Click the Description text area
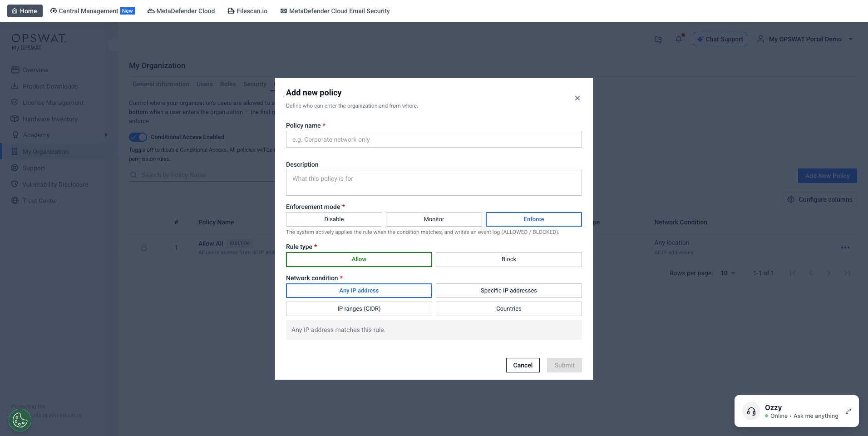 point(434,183)
